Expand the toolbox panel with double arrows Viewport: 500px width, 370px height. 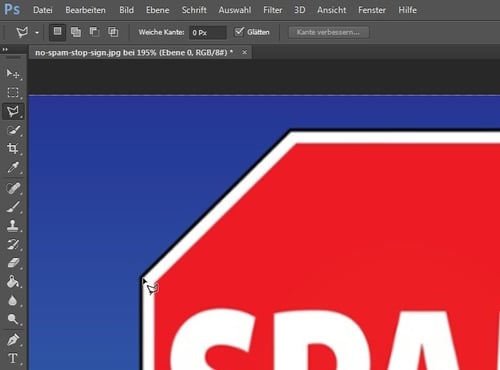click(5, 50)
